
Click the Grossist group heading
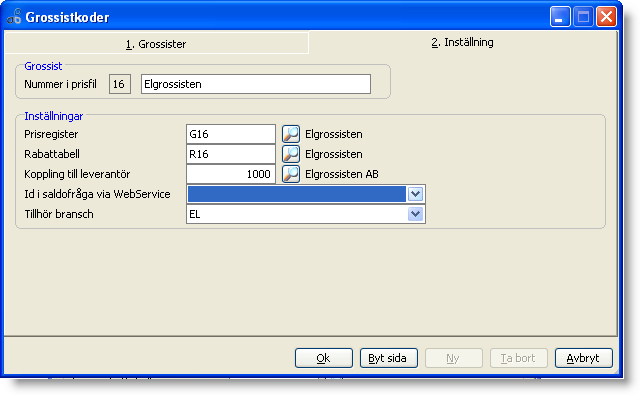click(43, 66)
